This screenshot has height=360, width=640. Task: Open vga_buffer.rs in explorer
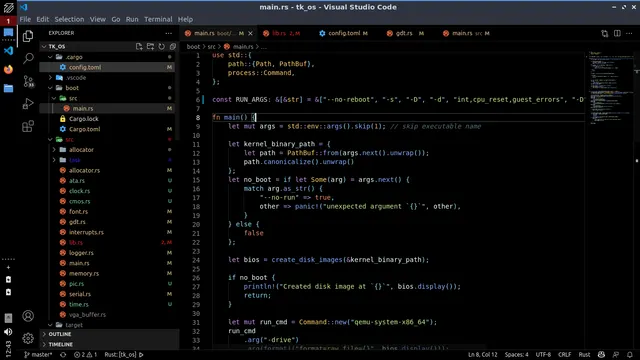click(108, 315)
